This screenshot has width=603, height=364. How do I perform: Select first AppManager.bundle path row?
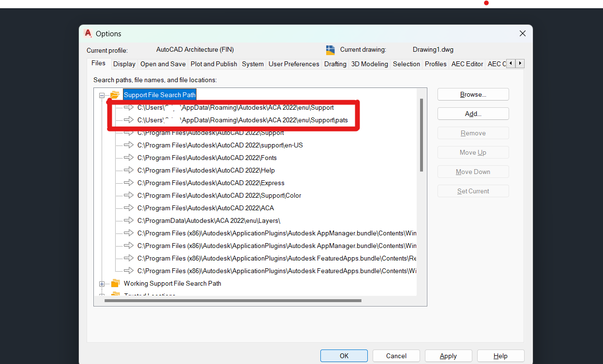tap(277, 233)
